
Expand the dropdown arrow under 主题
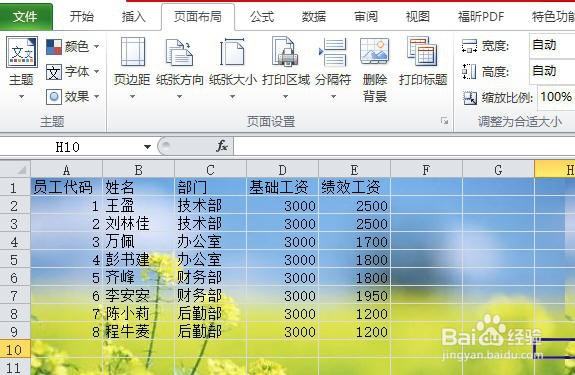pyautogui.click(x=21, y=97)
